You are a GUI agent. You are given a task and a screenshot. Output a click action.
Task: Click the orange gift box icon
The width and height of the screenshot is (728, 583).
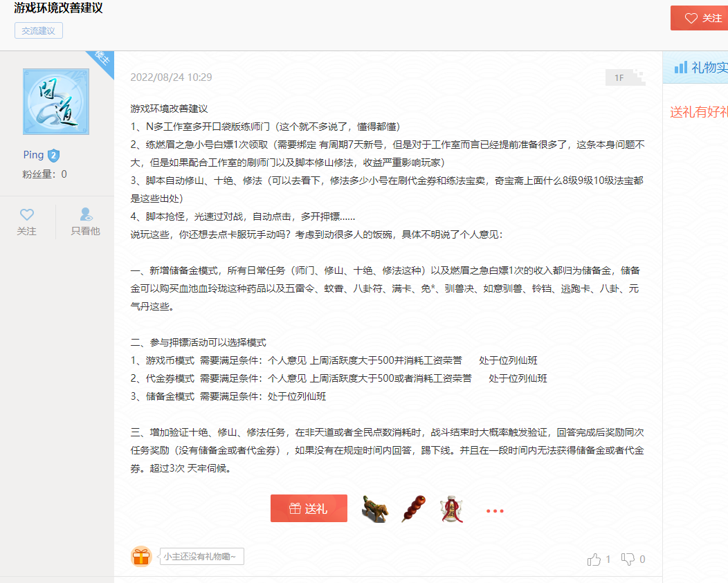141,557
